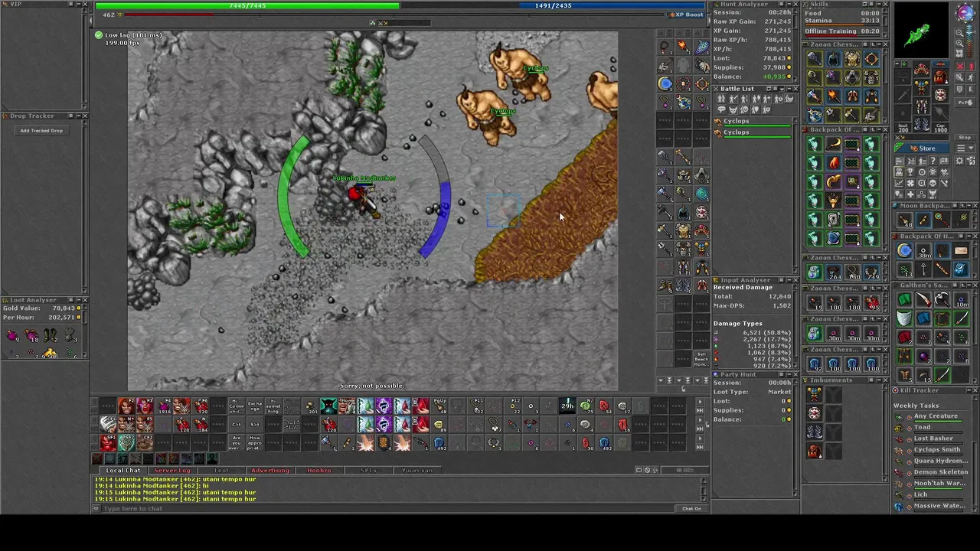Click the Any Creature progress bar

pyautogui.click(x=939, y=421)
